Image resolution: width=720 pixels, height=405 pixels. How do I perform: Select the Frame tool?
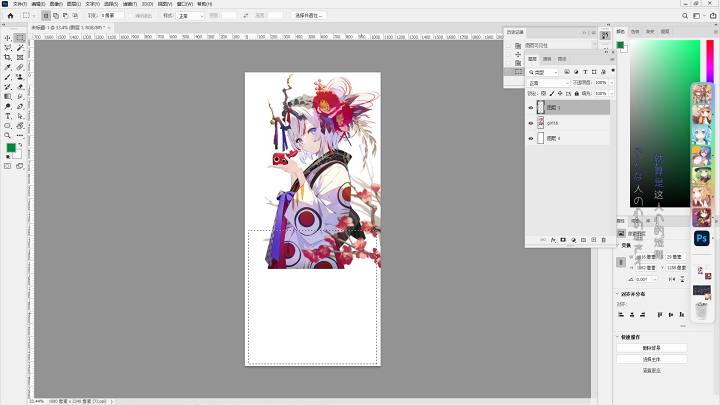point(20,57)
